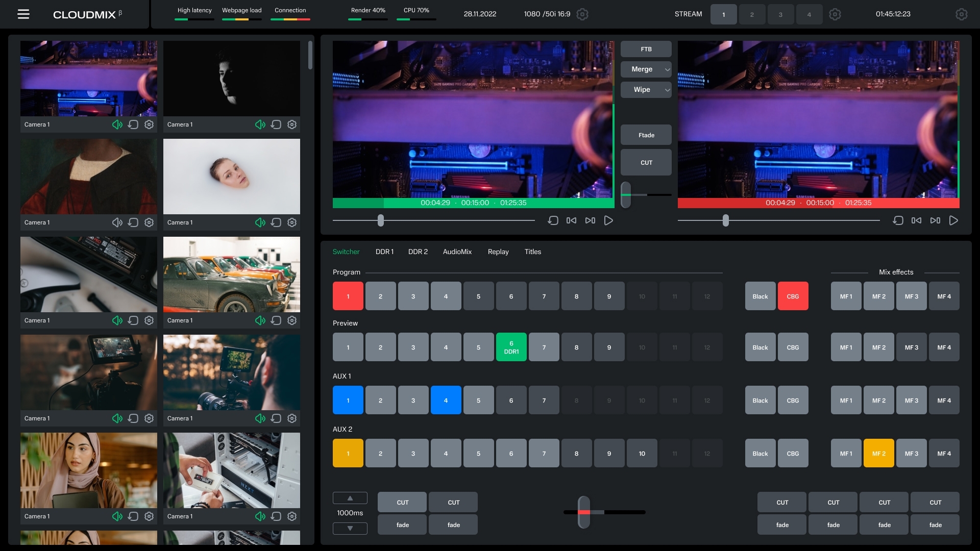Click the program monitor timeline scrubber handle
Viewport: 980px width, 551px height.
[725, 220]
